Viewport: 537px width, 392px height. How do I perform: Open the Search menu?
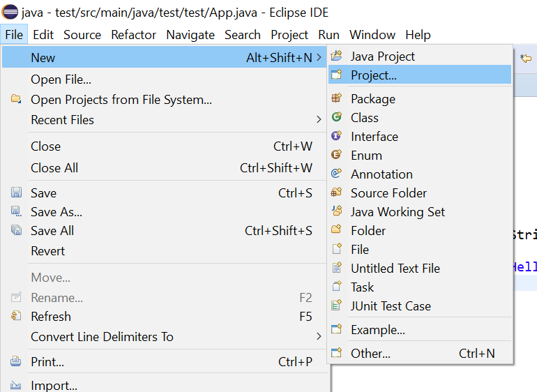click(243, 35)
